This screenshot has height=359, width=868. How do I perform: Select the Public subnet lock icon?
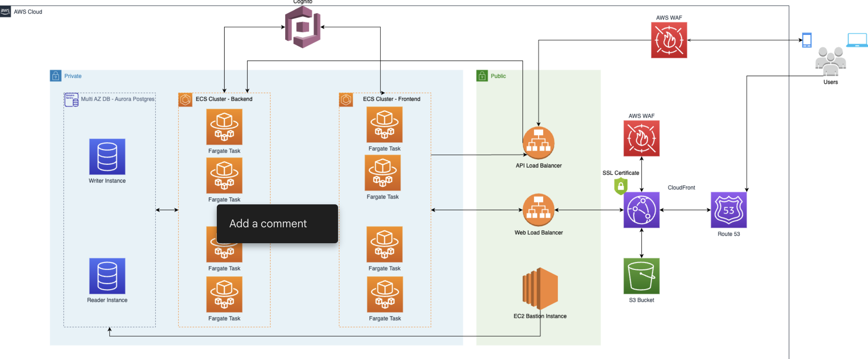[x=482, y=76]
